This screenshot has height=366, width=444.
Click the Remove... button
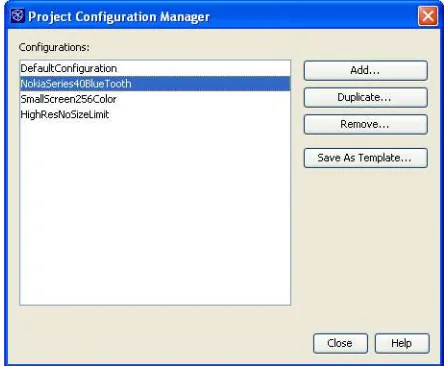(365, 124)
